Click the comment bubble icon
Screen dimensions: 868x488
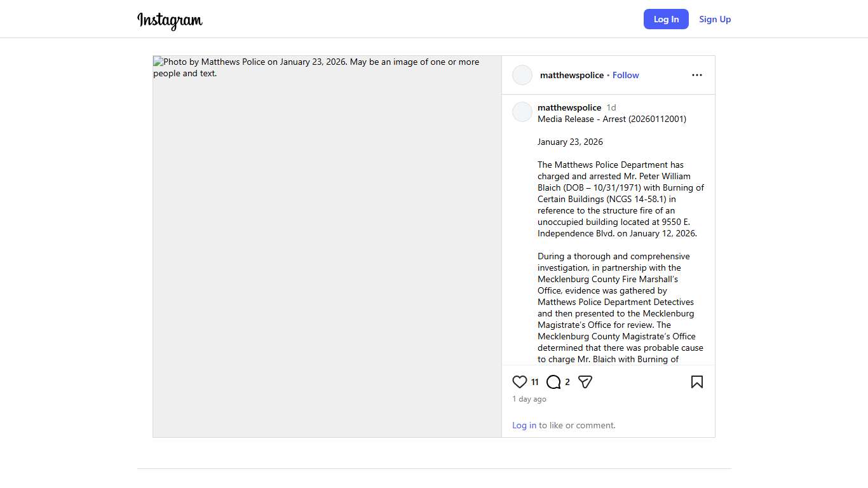(553, 382)
